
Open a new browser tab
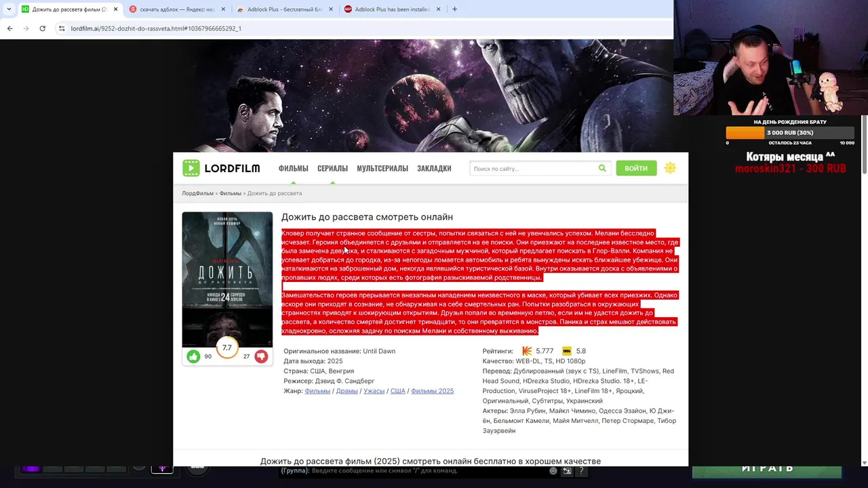click(x=454, y=9)
